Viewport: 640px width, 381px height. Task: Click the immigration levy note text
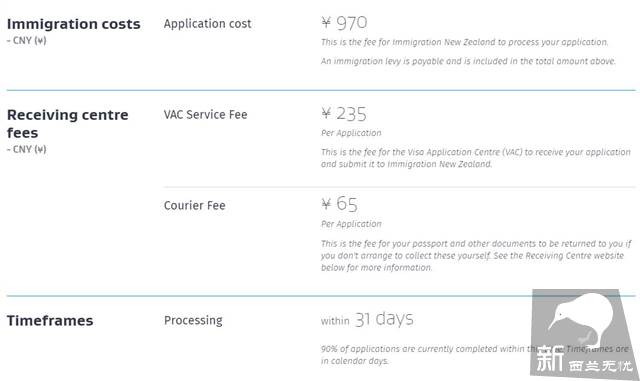[x=468, y=61]
